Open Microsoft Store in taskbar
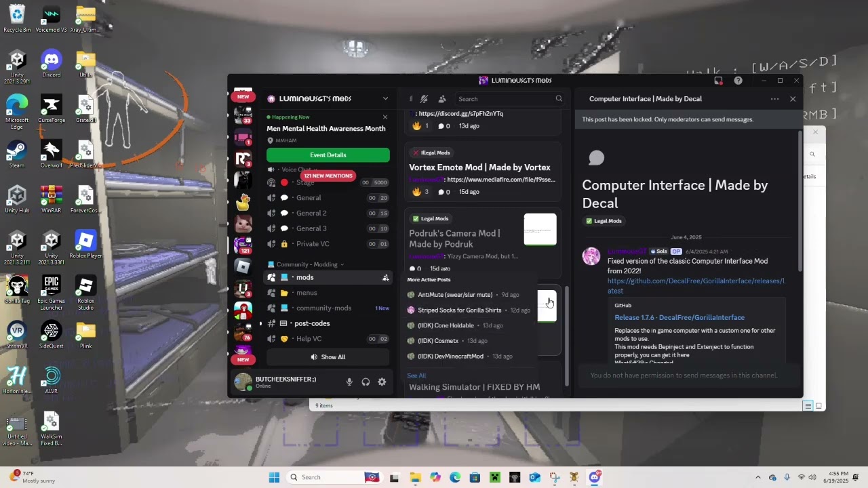The image size is (868, 488). pyautogui.click(x=475, y=477)
